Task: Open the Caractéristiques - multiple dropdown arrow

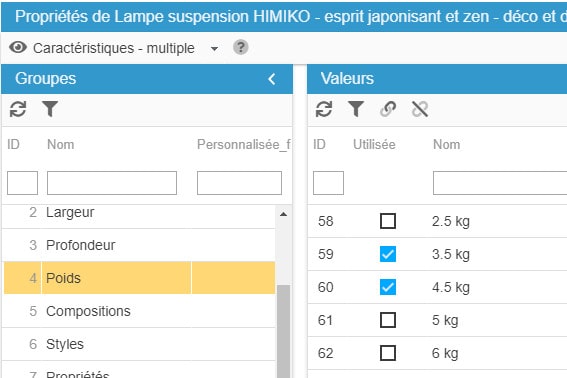Action: click(214, 48)
